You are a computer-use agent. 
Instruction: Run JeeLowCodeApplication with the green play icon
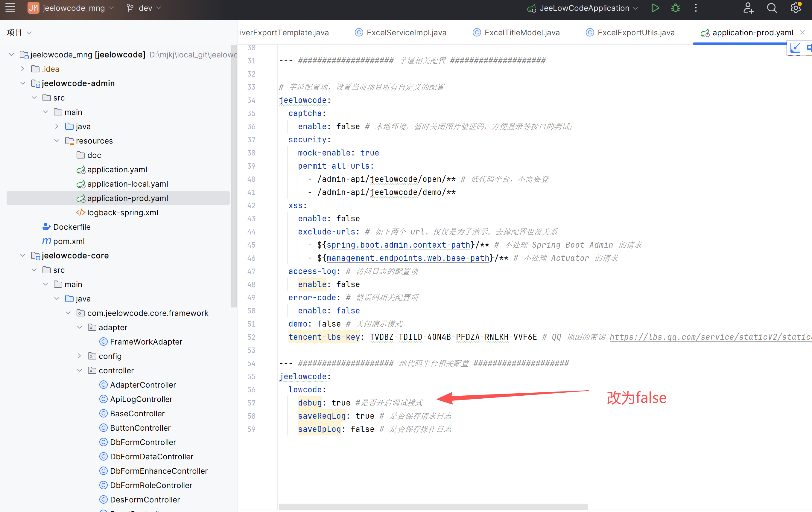point(655,8)
